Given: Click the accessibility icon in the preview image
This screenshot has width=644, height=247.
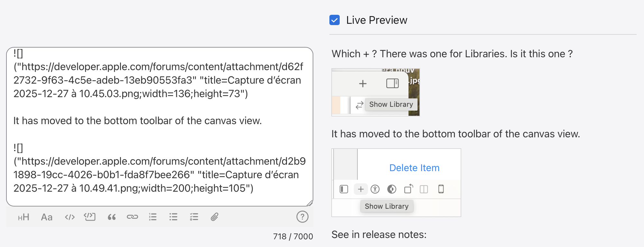Looking at the screenshot, I should click(375, 189).
